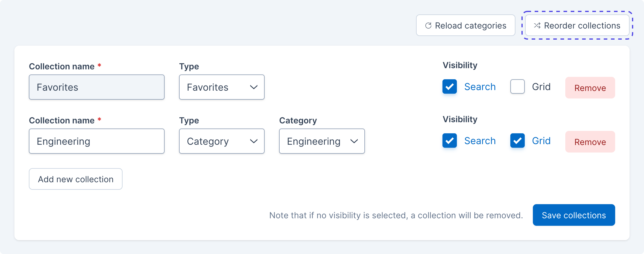Image resolution: width=644 pixels, height=254 pixels.
Task: Disable Grid visibility for Engineering collection
Action: tap(518, 141)
